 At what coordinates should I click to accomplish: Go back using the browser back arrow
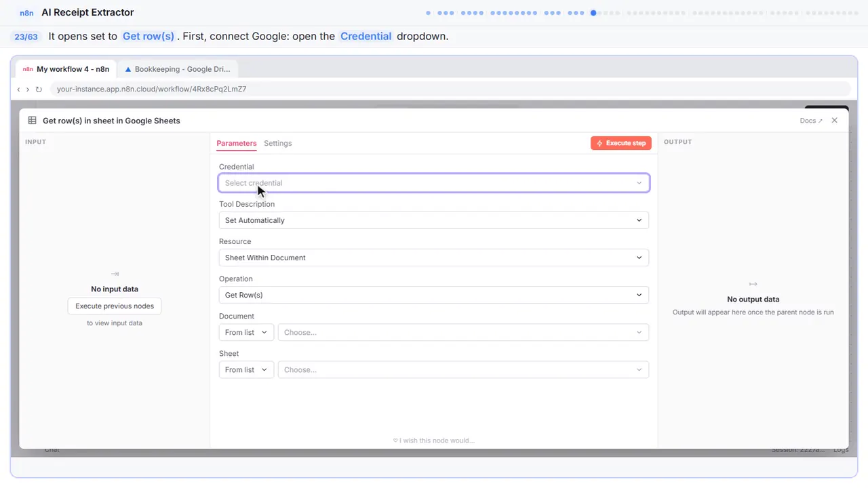pyautogui.click(x=18, y=89)
